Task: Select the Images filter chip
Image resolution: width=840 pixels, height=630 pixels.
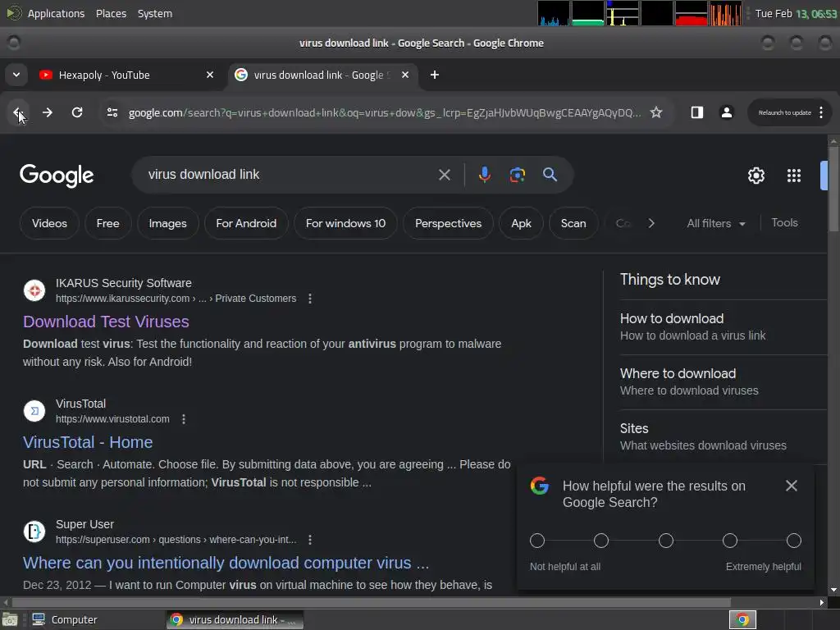Action: 167,223
